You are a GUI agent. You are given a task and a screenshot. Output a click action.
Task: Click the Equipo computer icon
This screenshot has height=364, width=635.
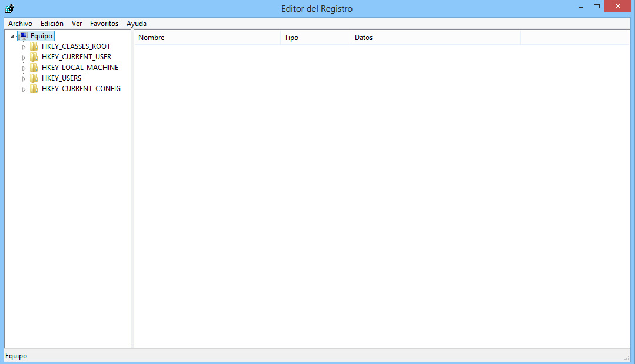(23, 36)
